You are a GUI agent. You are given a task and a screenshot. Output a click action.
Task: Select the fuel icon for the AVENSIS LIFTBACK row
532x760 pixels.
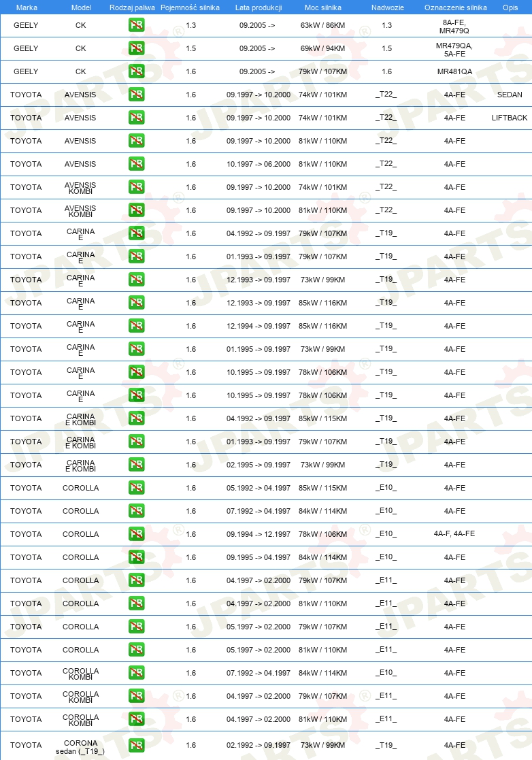pyautogui.click(x=137, y=118)
